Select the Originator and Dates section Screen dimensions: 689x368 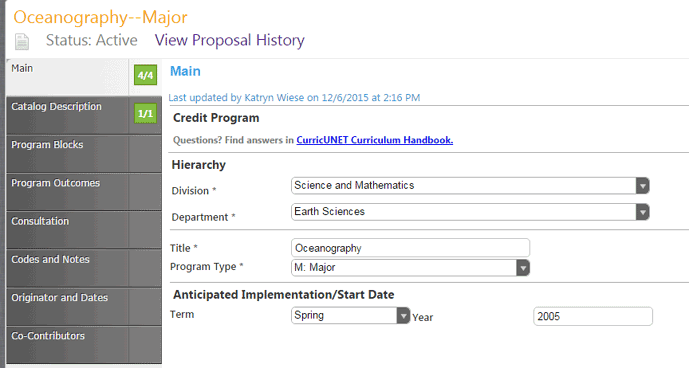click(68, 306)
